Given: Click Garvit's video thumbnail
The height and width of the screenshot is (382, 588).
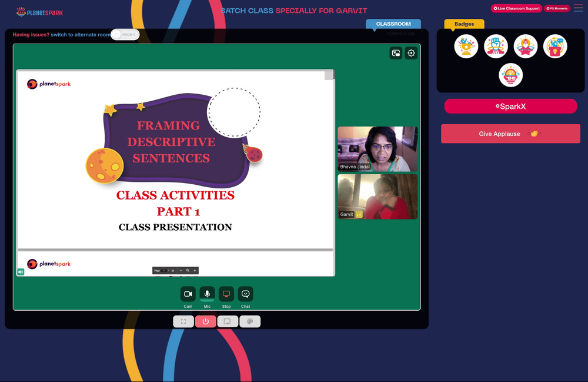Looking at the screenshot, I should click(x=377, y=196).
